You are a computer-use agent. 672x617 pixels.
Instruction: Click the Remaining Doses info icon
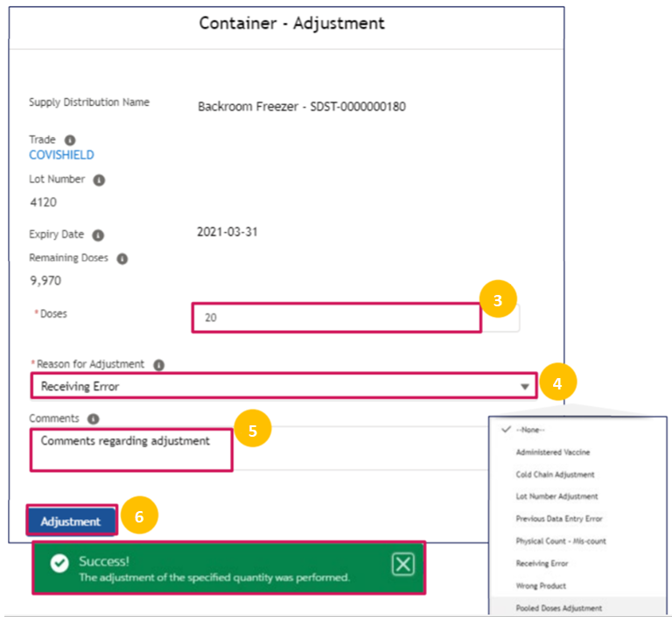[122, 259]
